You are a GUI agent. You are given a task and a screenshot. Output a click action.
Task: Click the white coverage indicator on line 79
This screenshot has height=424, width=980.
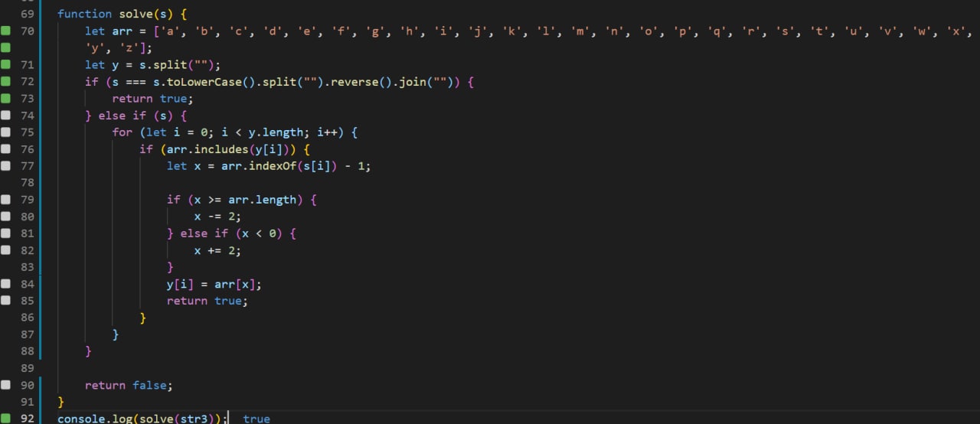[6, 200]
